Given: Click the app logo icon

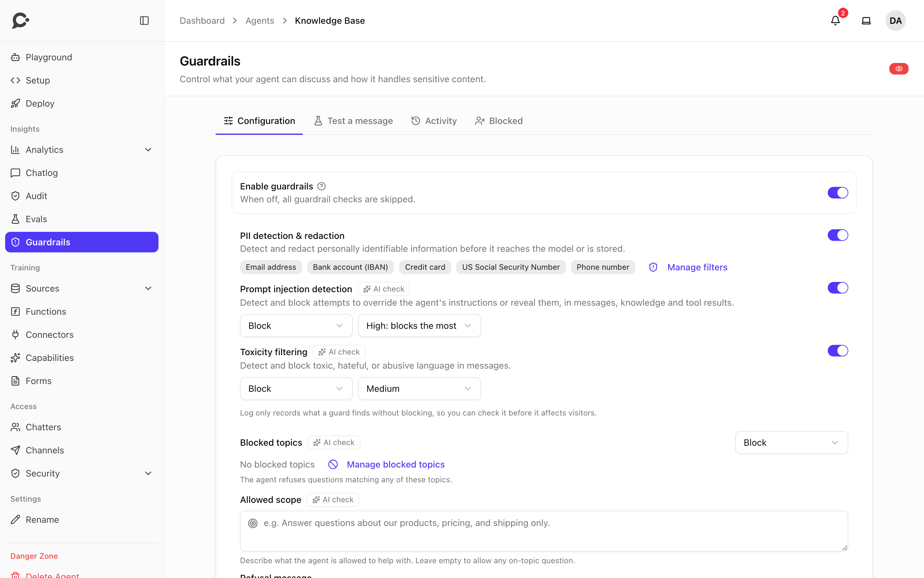Looking at the screenshot, I should click(x=21, y=21).
